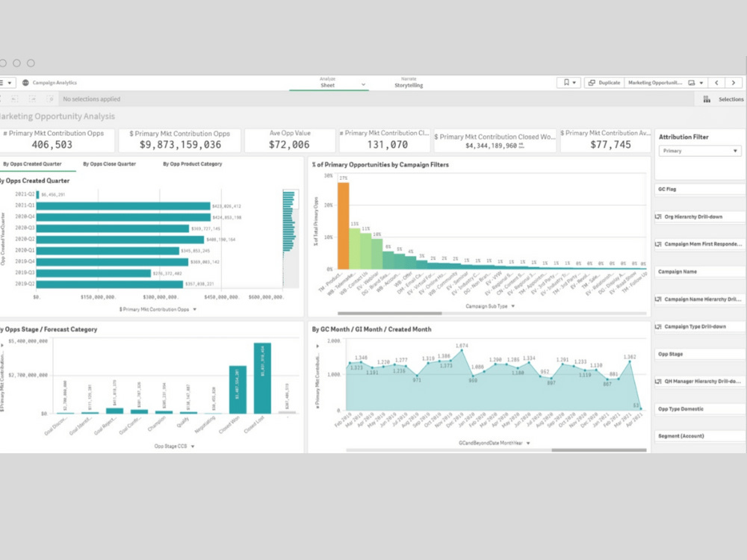The image size is (747, 560).
Task: Click the $9,873,159,036 KPI value
Action: tap(180, 145)
